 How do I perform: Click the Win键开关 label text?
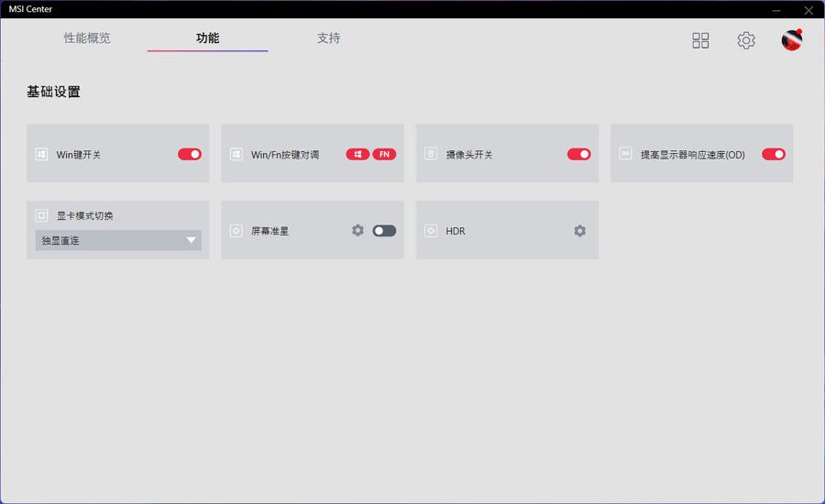(79, 155)
